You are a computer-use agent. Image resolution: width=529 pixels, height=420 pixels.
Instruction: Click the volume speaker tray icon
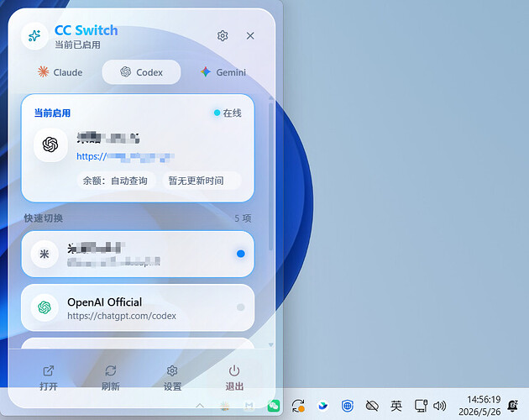coord(440,406)
